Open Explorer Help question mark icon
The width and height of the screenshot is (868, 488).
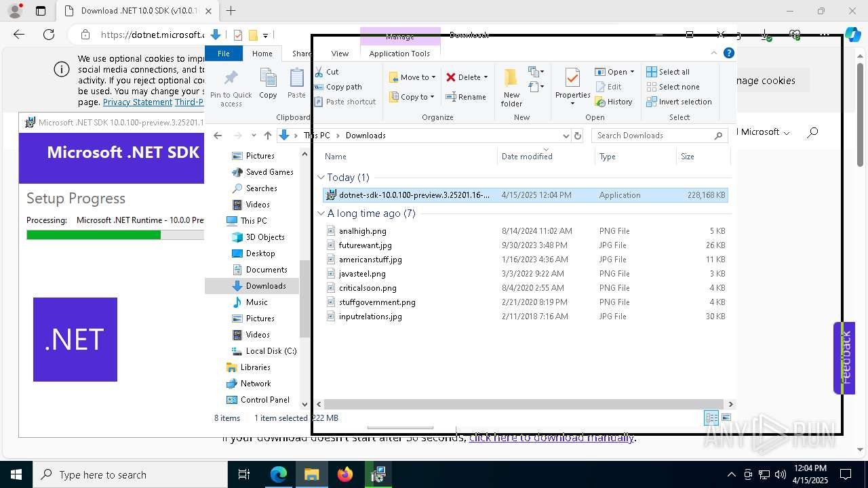click(729, 53)
